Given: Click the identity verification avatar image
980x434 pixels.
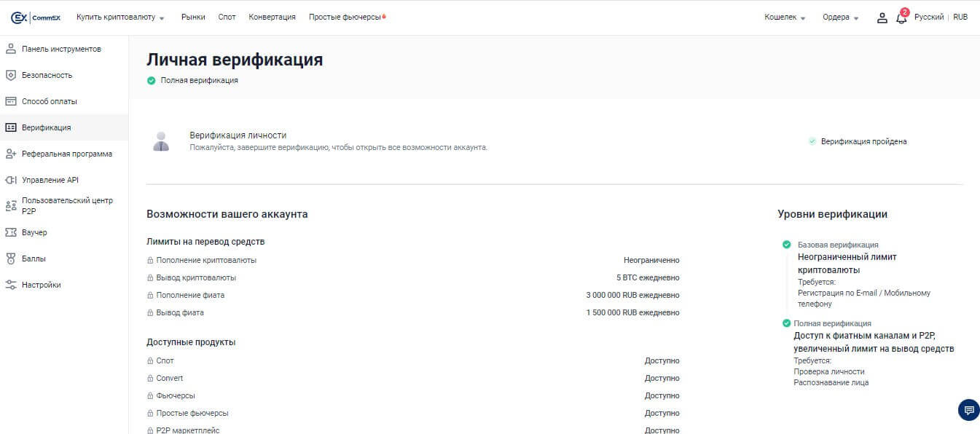Looking at the screenshot, I should click(161, 141).
